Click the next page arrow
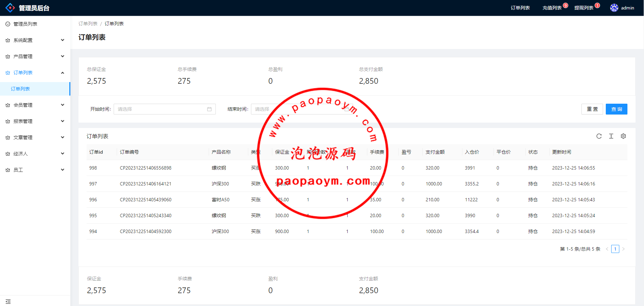This screenshot has width=644, height=306. 623,249
